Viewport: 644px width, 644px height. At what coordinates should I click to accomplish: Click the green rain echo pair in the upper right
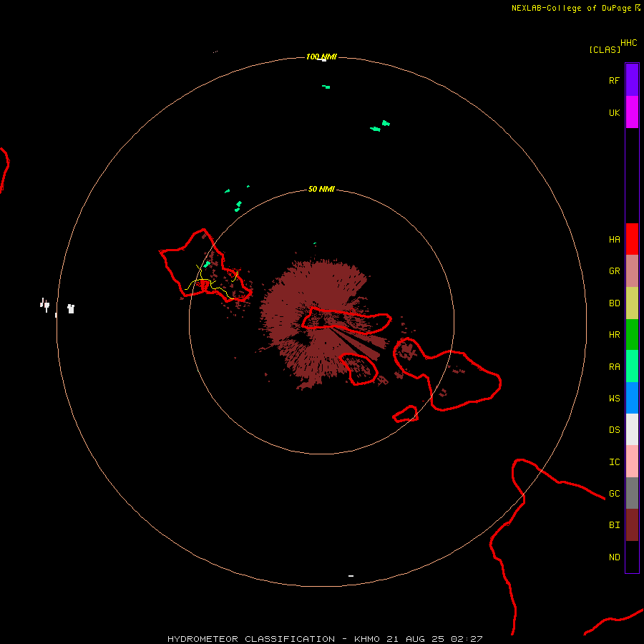click(380, 126)
